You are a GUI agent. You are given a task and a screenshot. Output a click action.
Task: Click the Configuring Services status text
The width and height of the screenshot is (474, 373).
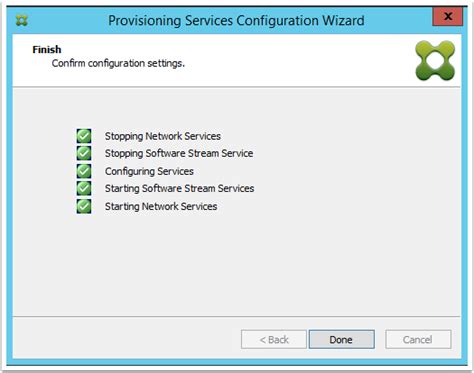click(x=149, y=171)
